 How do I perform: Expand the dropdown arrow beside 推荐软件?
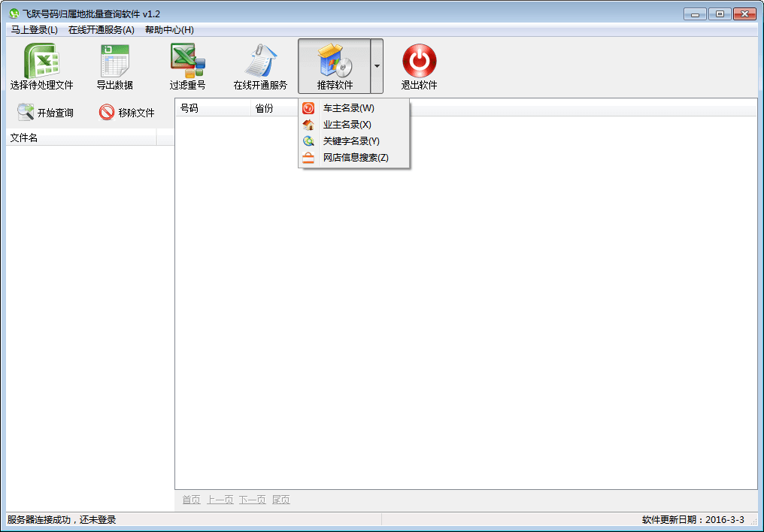[377, 66]
